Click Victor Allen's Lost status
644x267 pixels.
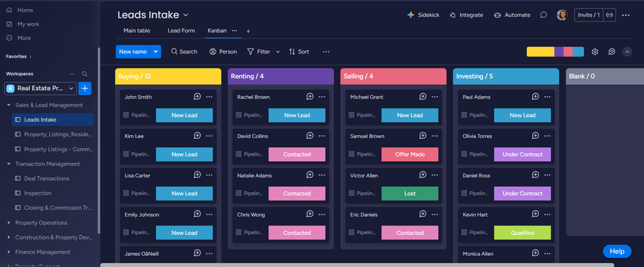[x=410, y=193]
